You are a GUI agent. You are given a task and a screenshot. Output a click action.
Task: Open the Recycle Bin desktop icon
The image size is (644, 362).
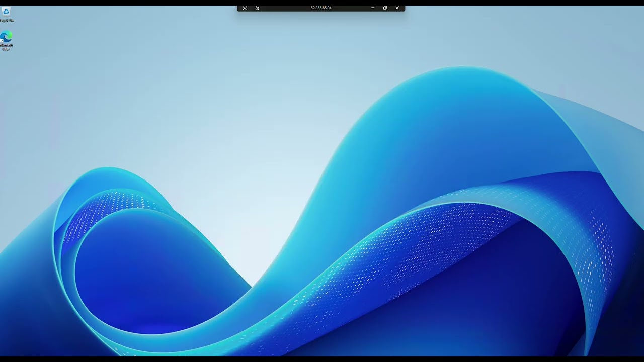(x=6, y=14)
